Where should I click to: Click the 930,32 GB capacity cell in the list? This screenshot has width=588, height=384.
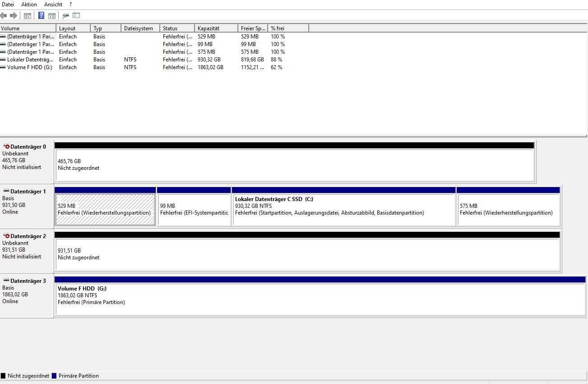pyautogui.click(x=209, y=60)
